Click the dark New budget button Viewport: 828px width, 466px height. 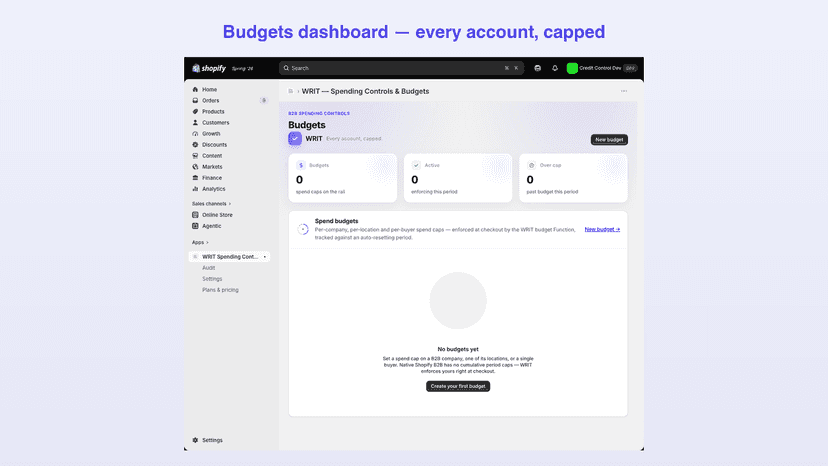tap(609, 139)
